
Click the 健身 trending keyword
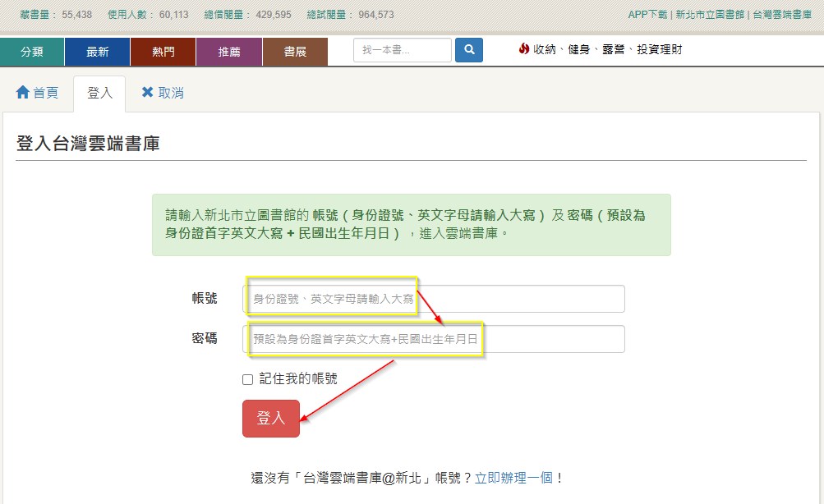[x=579, y=49]
